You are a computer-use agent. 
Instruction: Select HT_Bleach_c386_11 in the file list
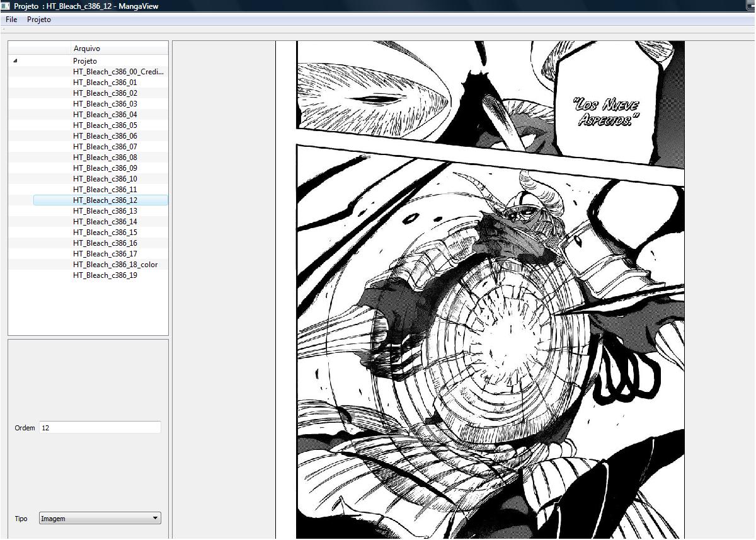pyautogui.click(x=105, y=190)
